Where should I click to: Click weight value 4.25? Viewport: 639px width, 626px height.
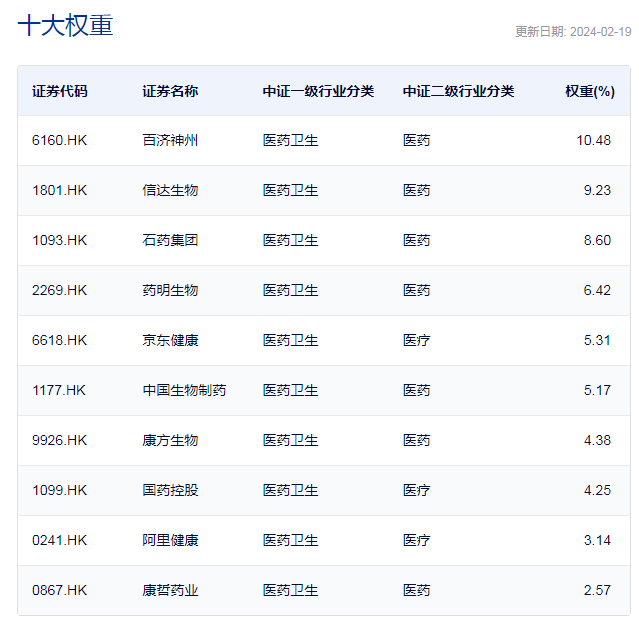tap(597, 490)
